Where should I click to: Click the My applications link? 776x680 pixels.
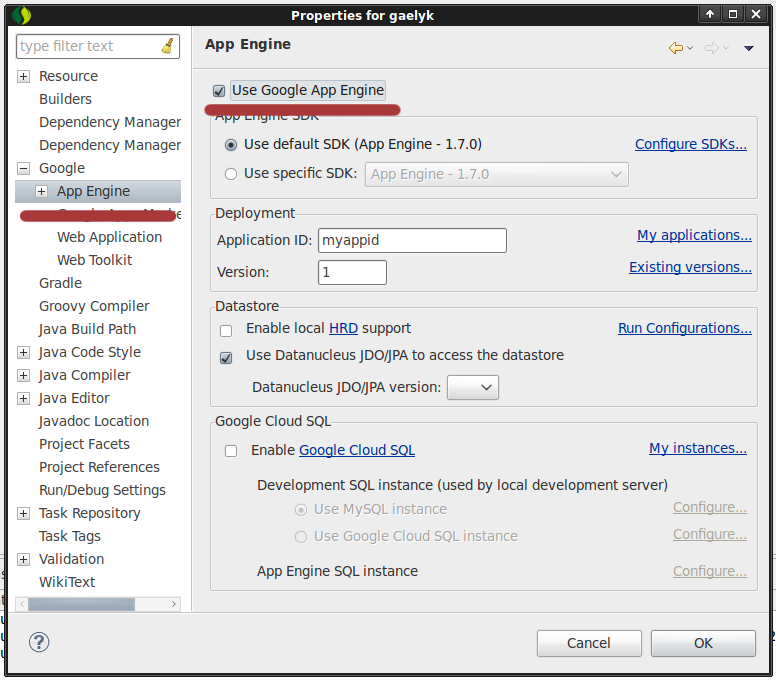pyautogui.click(x=694, y=235)
